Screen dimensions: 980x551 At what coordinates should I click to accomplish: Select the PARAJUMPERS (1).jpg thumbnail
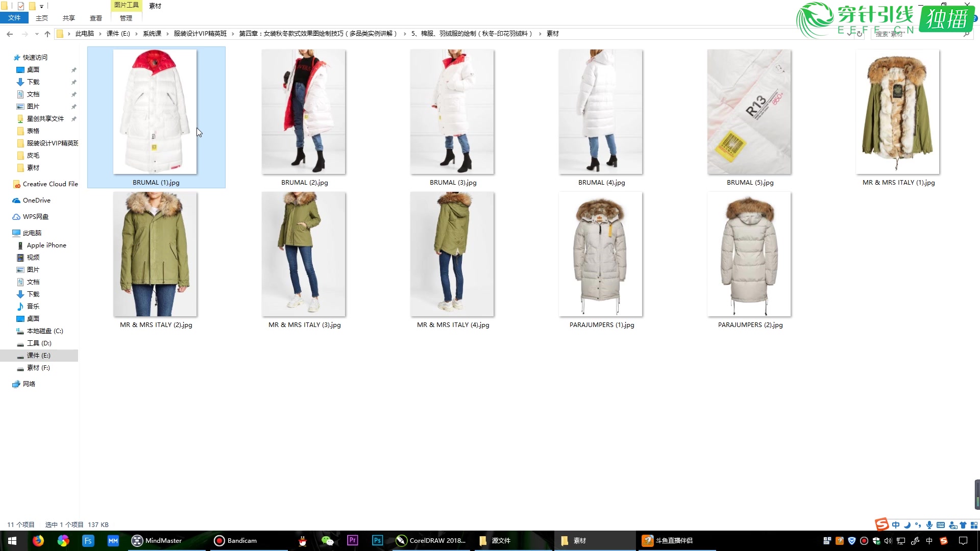point(601,255)
